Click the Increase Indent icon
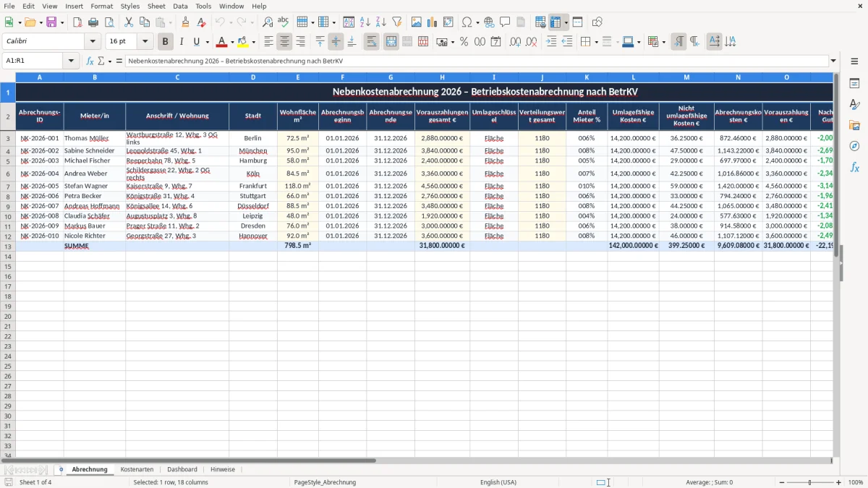The width and height of the screenshot is (868, 488). coord(551,42)
